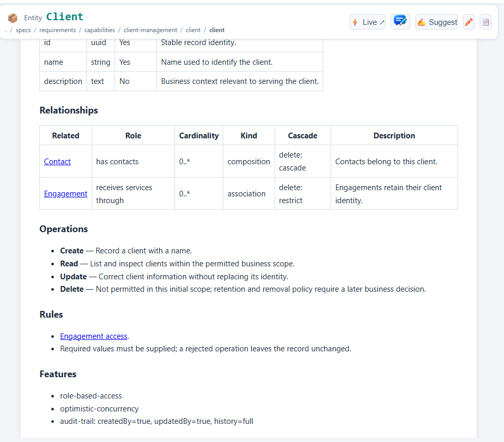Click the 'has contacts' role cell

134,161
